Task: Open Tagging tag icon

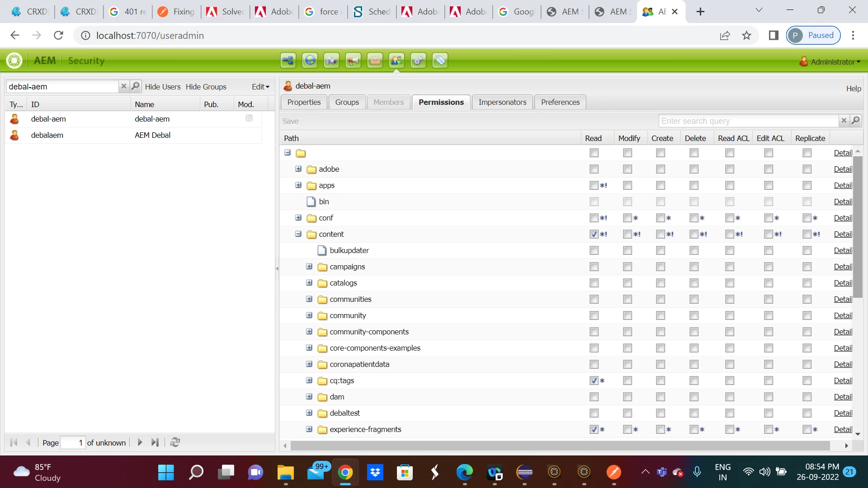Action: pyautogui.click(x=440, y=61)
